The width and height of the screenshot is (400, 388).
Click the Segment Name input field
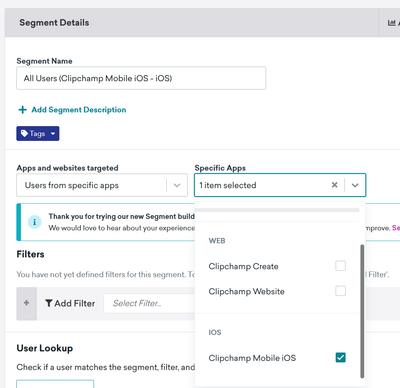(141, 78)
